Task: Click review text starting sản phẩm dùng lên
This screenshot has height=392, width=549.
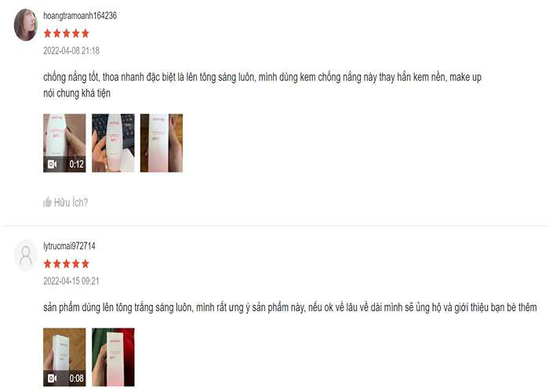Action: click(290, 307)
